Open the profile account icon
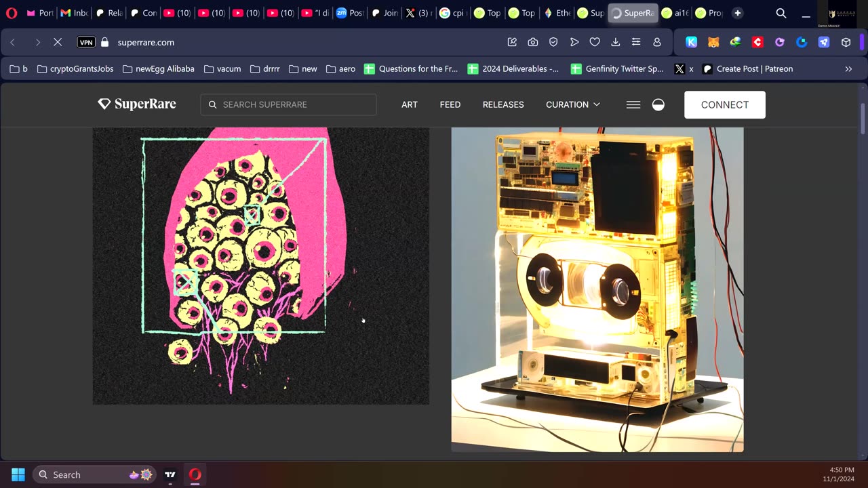The height and width of the screenshot is (488, 868). 657,42
